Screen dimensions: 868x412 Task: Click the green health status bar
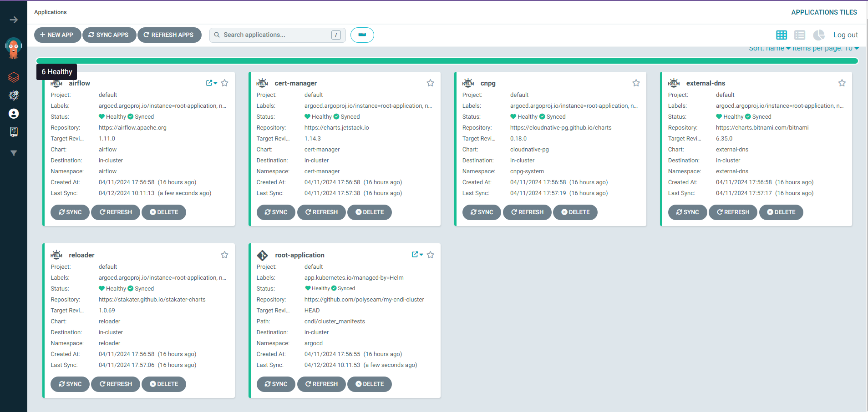[447, 61]
